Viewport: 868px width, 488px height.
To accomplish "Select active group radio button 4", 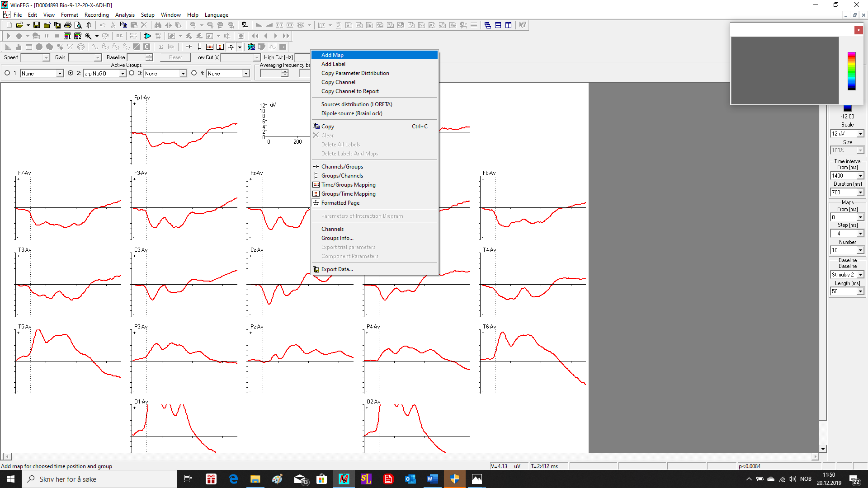I will (194, 73).
